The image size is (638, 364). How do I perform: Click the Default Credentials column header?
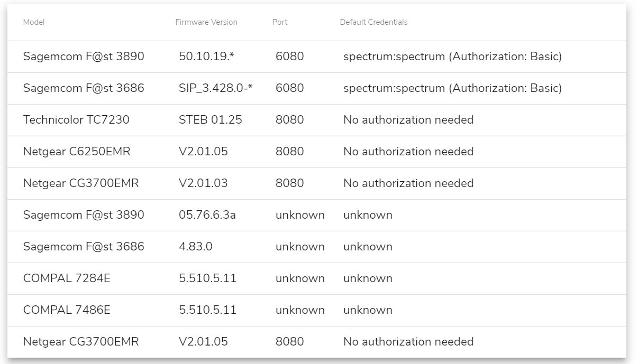tap(373, 22)
